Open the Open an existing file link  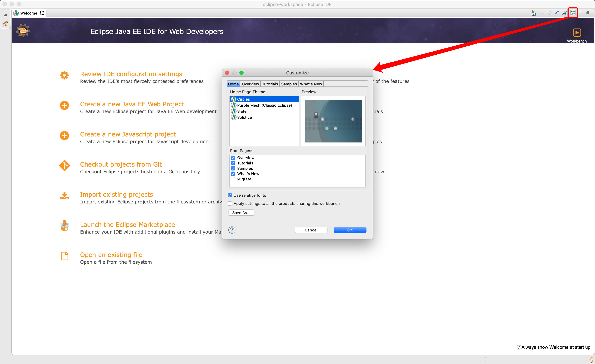[111, 255]
